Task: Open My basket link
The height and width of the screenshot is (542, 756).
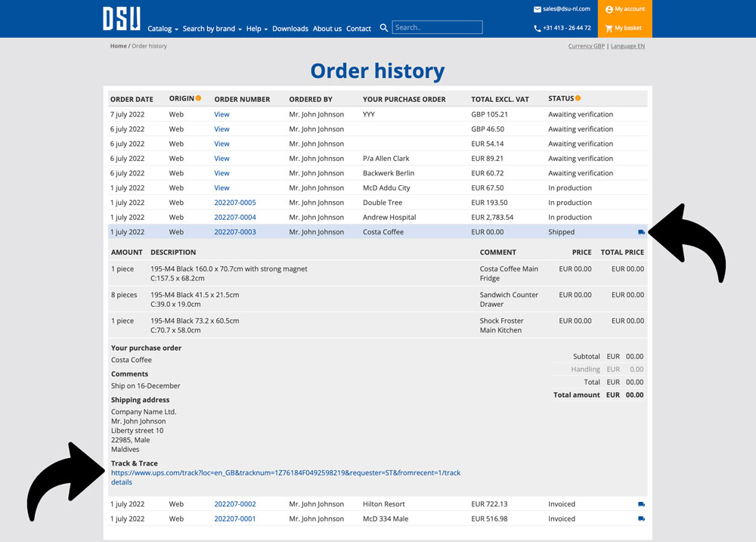Action: pyautogui.click(x=628, y=29)
